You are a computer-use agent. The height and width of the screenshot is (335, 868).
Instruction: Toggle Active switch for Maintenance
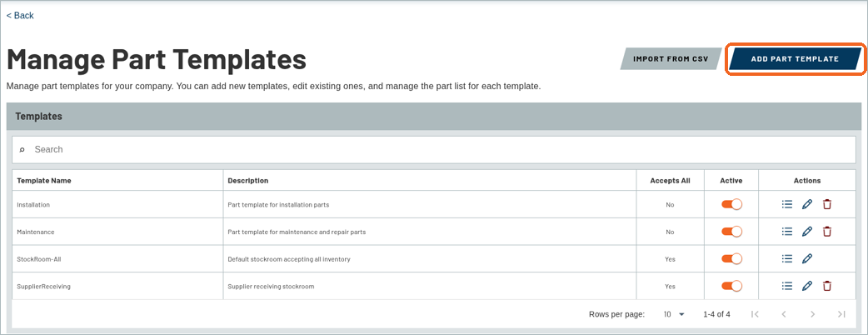pyautogui.click(x=731, y=232)
